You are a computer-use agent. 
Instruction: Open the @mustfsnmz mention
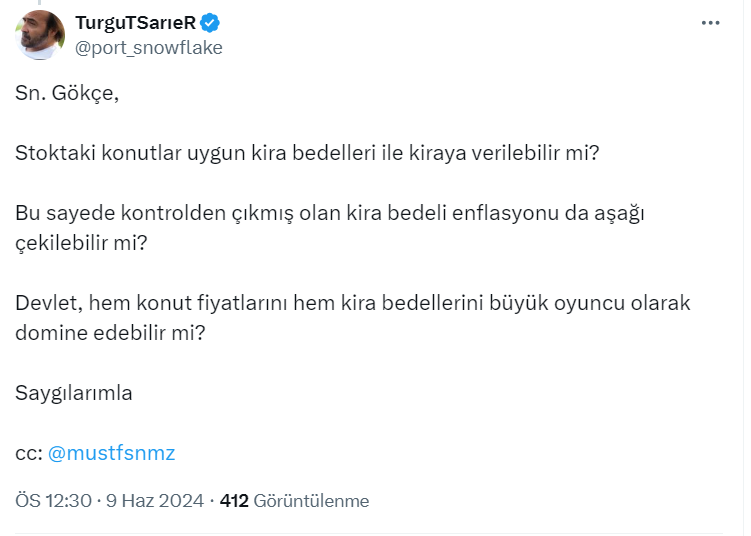tap(111, 453)
